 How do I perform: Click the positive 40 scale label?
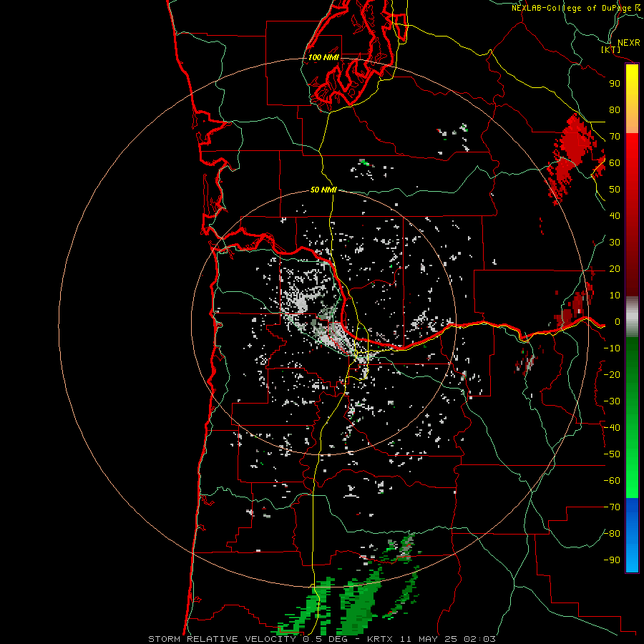tap(615, 215)
